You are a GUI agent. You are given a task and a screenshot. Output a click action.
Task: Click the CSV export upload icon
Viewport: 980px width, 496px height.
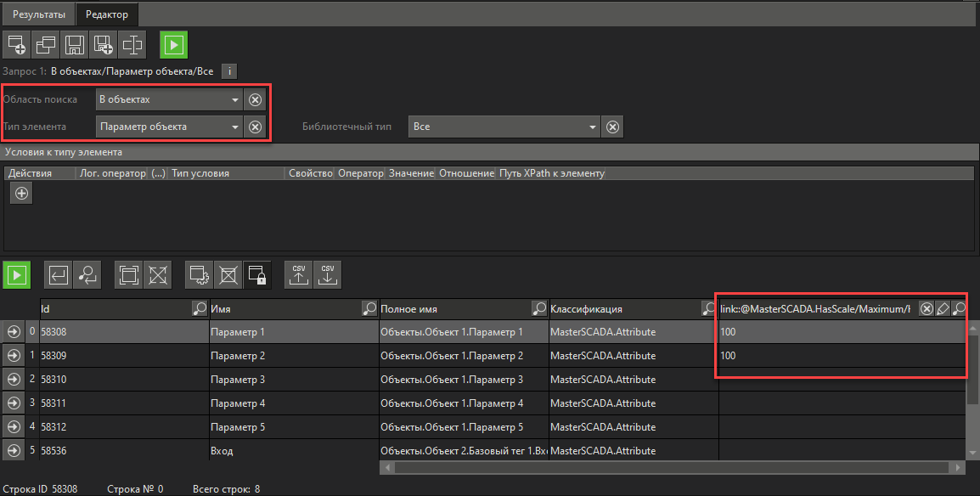[298, 274]
